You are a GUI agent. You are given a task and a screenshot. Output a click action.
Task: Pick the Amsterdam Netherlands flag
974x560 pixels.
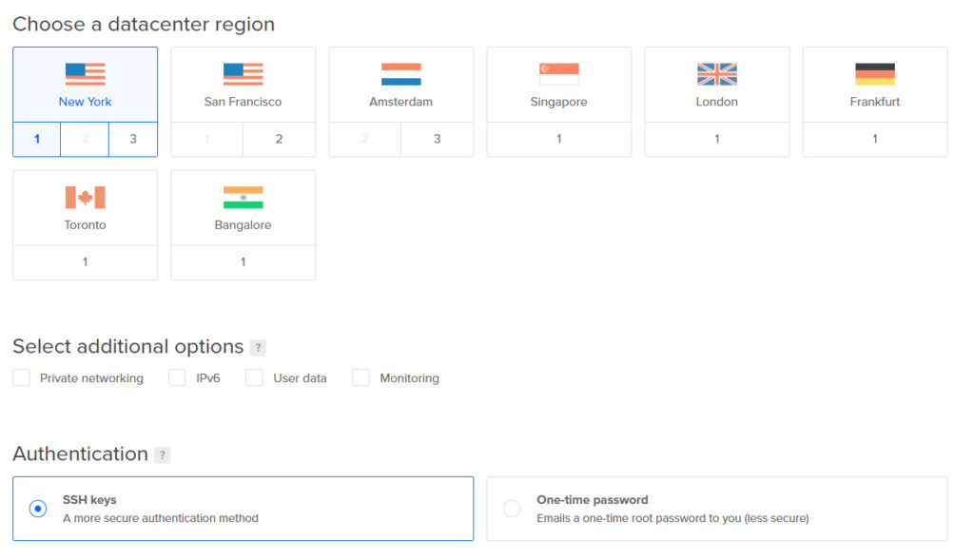pyautogui.click(x=400, y=74)
